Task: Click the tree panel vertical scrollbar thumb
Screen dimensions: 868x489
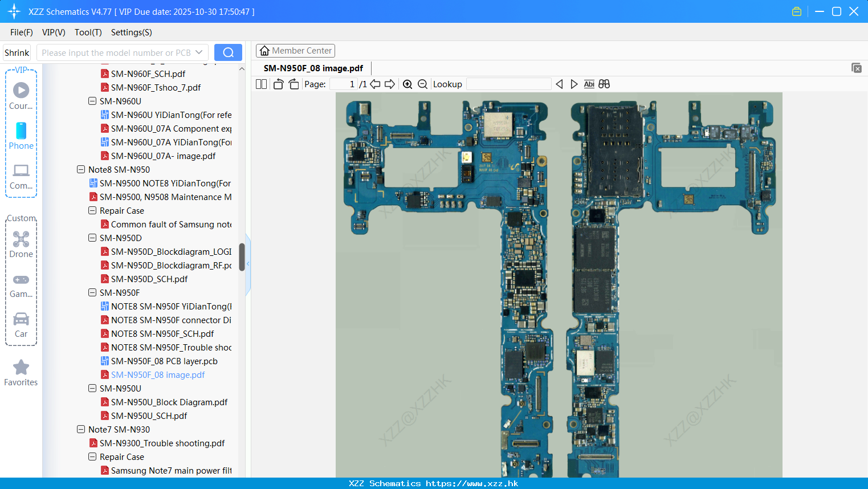Action: tap(242, 257)
